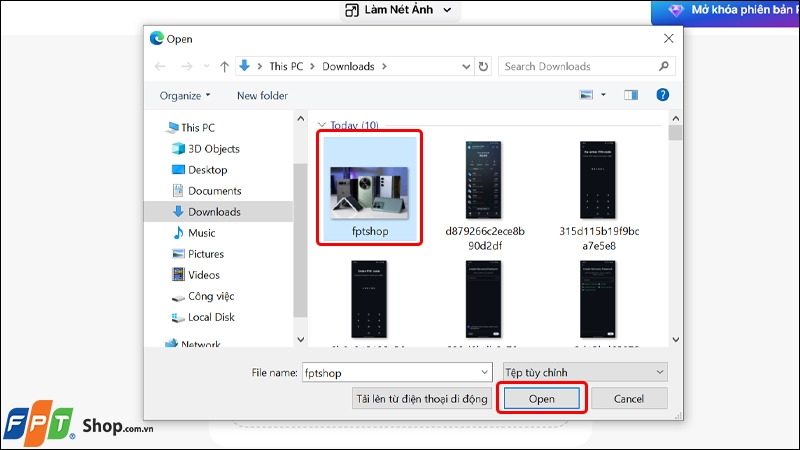Open Local Disk in the sidebar
The image size is (800, 450).
(211, 317)
